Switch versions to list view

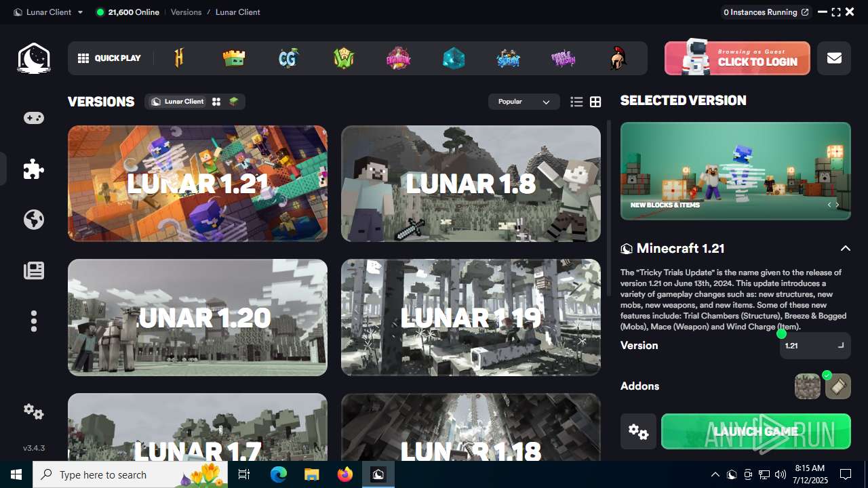point(576,102)
